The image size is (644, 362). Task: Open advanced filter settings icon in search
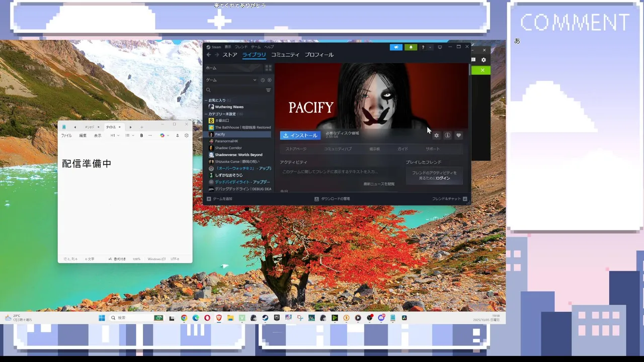268,90
